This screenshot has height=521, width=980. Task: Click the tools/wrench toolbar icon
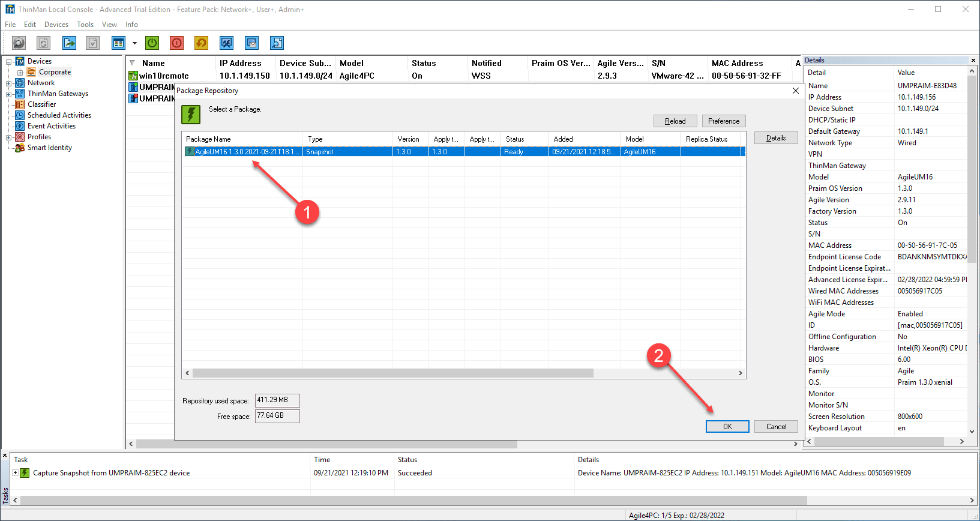click(226, 43)
